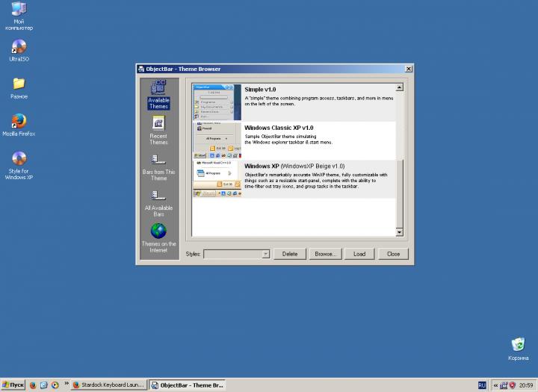Viewport: 538px width, 392px height.
Task: Open the Пуск start menu
Action: [13, 385]
